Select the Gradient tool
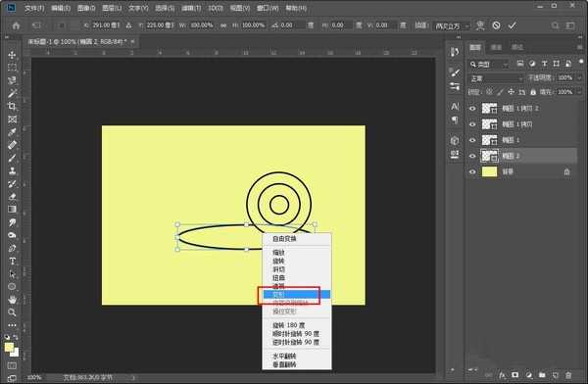588x384 pixels. point(12,210)
